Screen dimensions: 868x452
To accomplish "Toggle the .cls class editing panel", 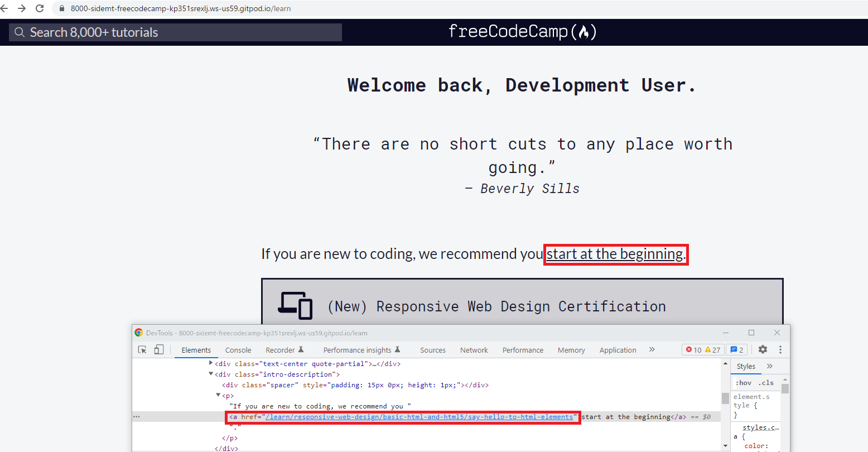I will coord(766,382).
